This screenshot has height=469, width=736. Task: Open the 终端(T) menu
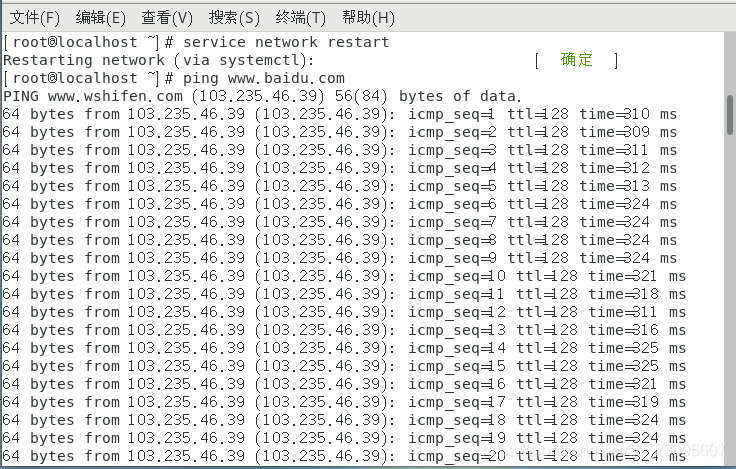pyautogui.click(x=300, y=18)
